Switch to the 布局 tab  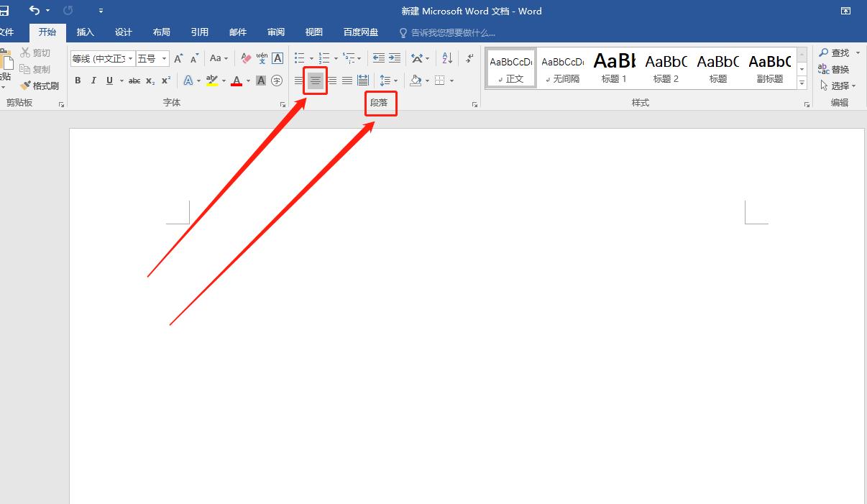pyautogui.click(x=162, y=32)
